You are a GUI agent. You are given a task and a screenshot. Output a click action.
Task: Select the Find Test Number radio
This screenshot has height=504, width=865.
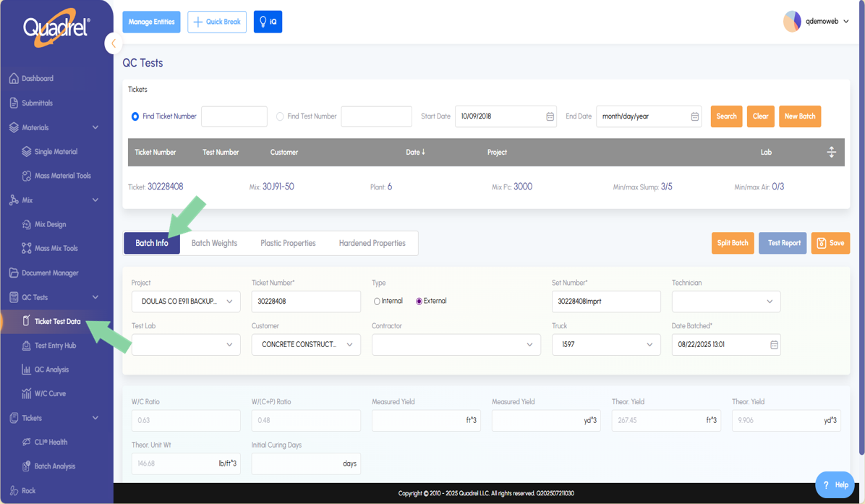pyautogui.click(x=280, y=116)
